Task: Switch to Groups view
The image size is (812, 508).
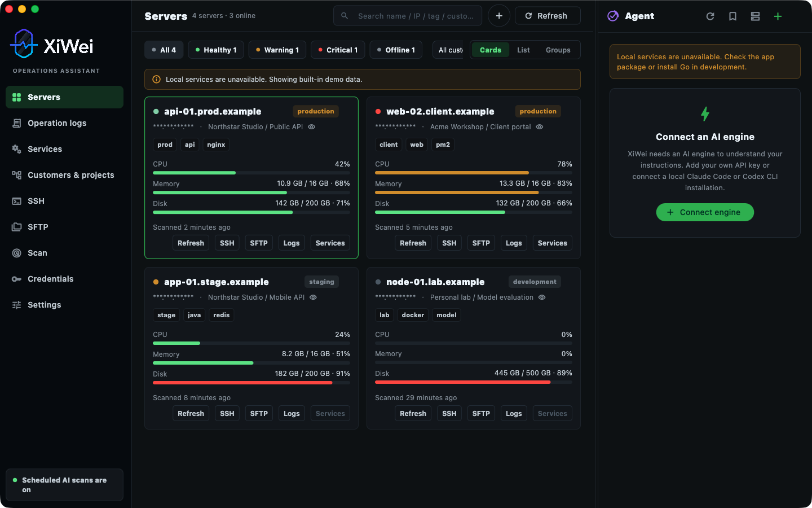Action: [x=558, y=50]
